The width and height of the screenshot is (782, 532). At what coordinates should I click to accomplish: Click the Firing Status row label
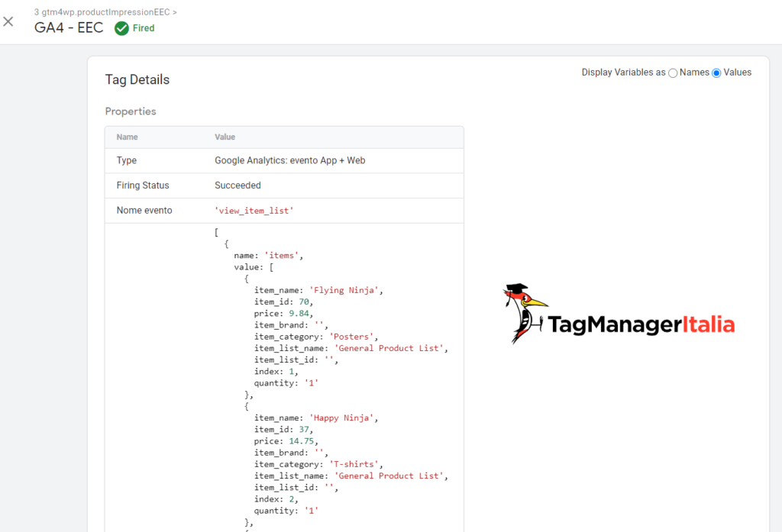click(143, 185)
